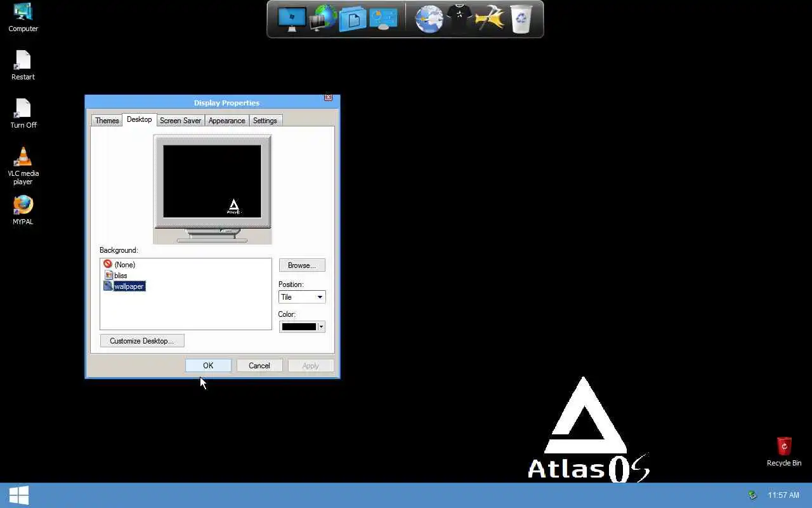Launch the web browser globe in dock

(x=429, y=19)
